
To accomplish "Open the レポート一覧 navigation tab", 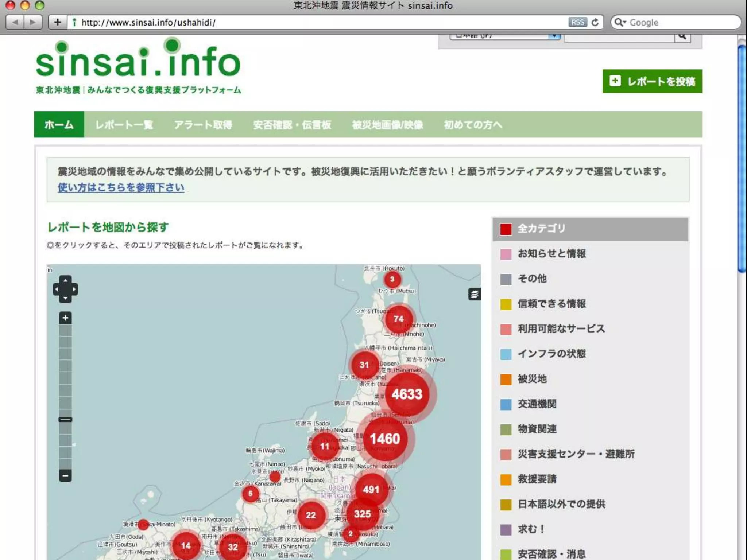I will [x=124, y=125].
